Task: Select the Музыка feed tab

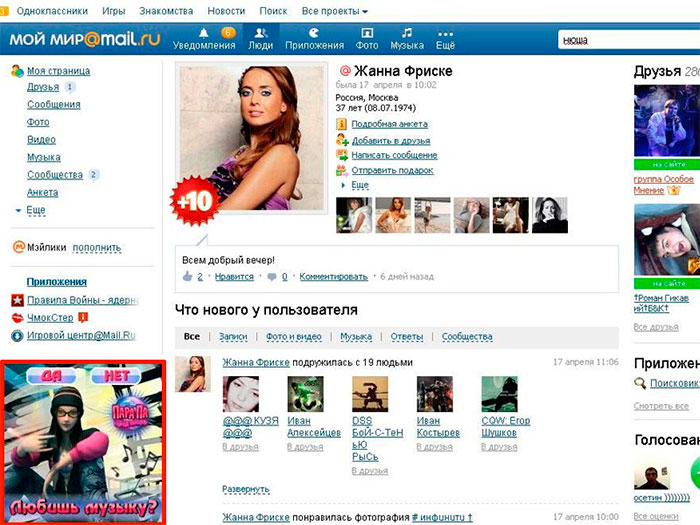Action: [356, 337]
